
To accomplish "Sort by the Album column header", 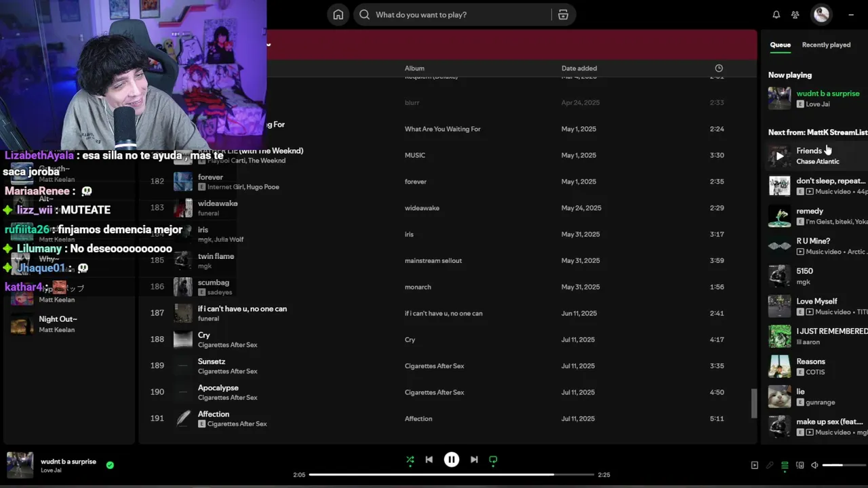I will 414,68.
